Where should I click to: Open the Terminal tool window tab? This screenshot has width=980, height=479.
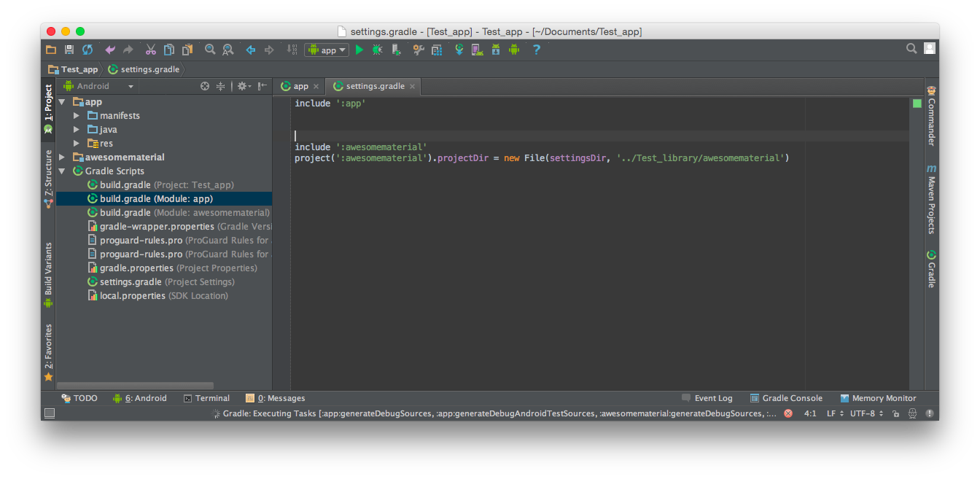click(x=206, y=398)
